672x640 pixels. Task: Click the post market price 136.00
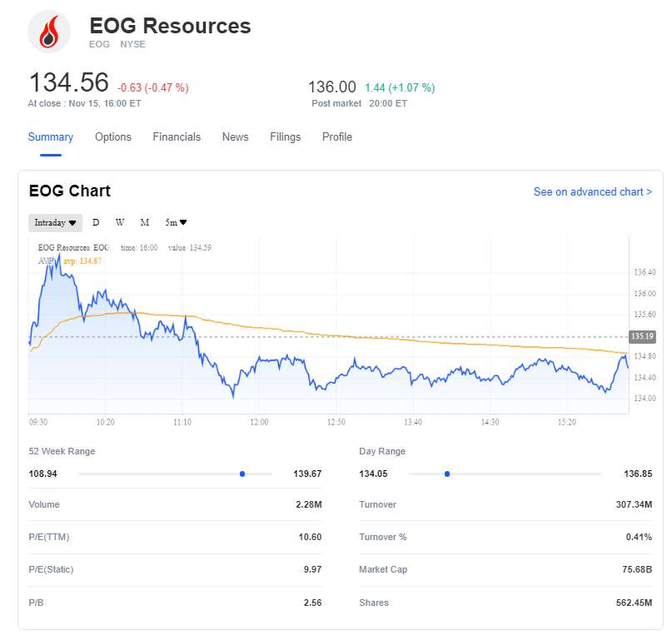tap(332, 87)
